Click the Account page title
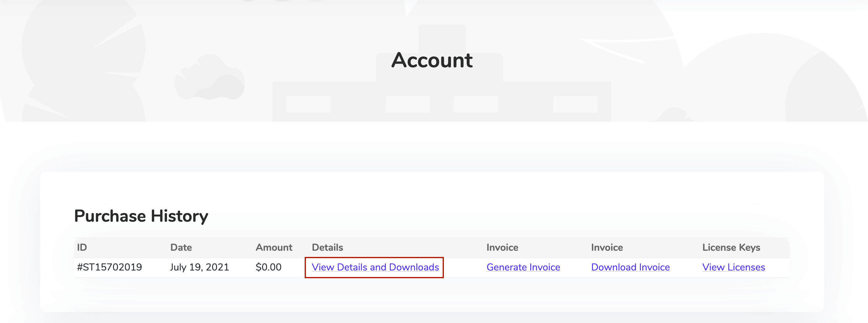This screenshot has height=323, width=868. pos(432,60)
